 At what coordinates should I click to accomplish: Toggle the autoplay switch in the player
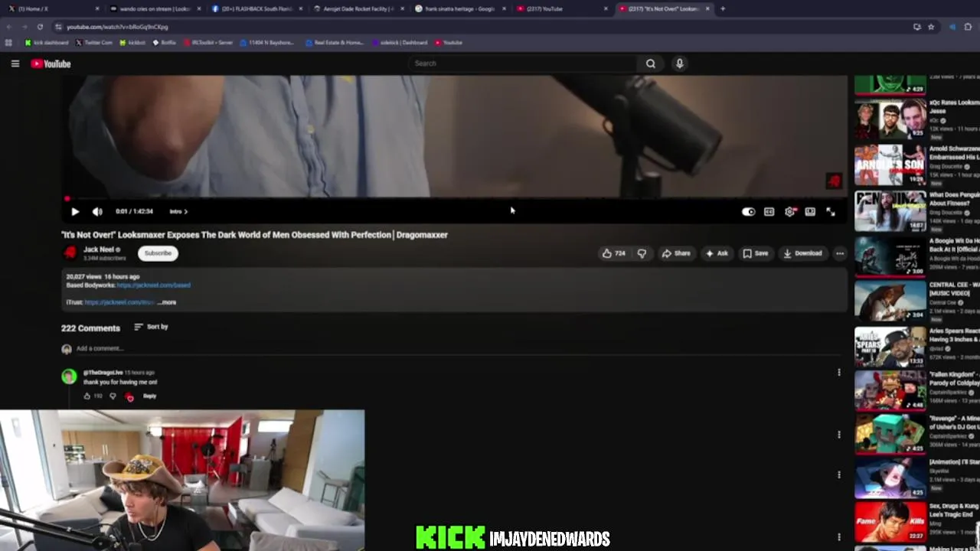tap(748, 212)
